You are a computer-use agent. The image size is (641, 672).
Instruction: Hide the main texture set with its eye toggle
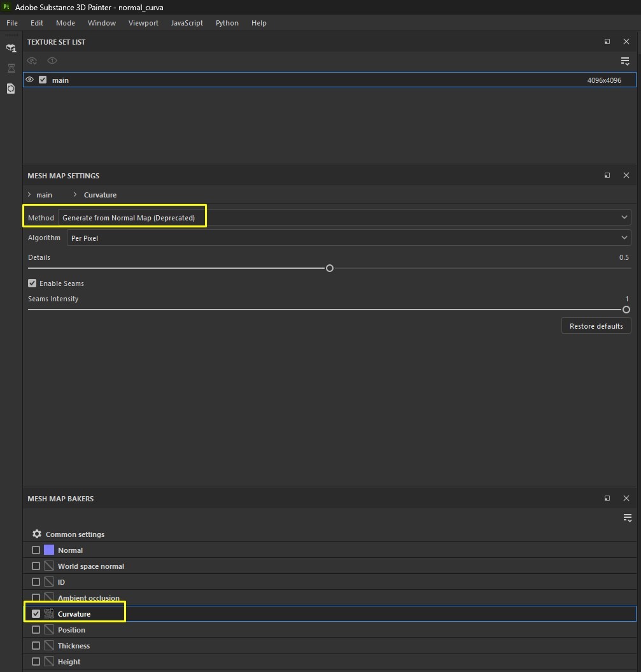29,80
